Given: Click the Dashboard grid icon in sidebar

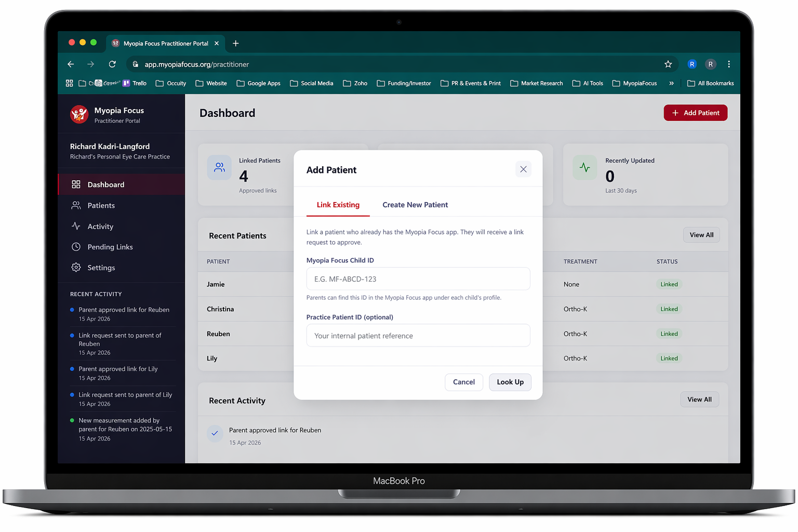Looking at the screenshot, I should (x=76, y=184).
